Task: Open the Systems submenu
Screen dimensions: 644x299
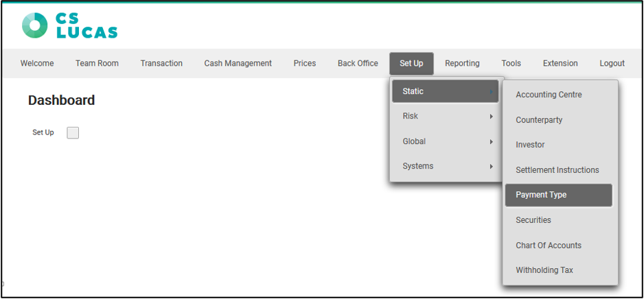Action: click(446, 166)
